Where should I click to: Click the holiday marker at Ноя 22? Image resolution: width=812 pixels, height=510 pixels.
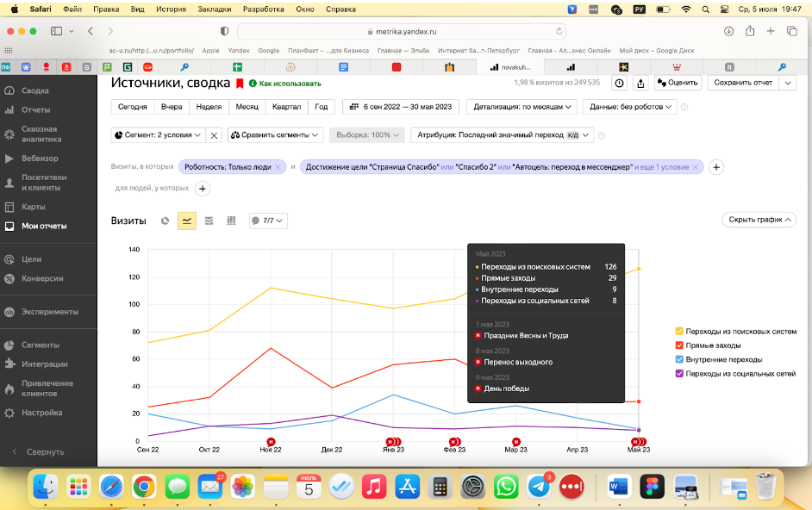click(x=271, y=441)
